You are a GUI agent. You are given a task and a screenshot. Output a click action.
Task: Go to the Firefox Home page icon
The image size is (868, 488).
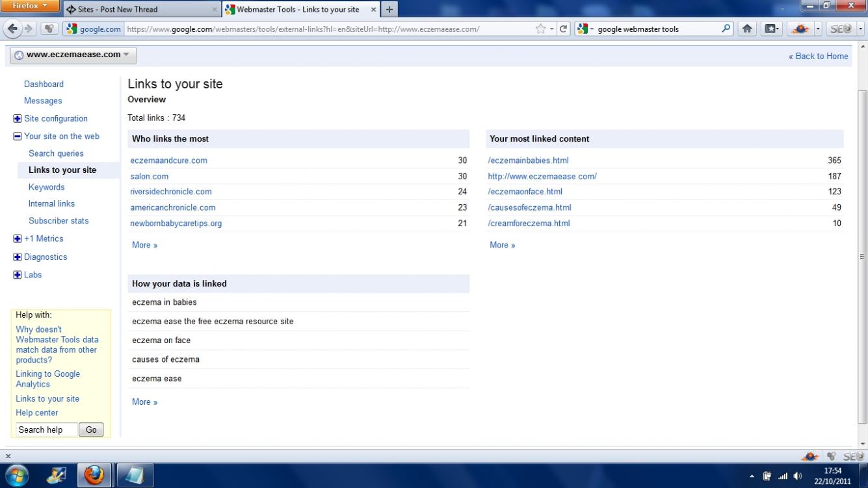747,29
